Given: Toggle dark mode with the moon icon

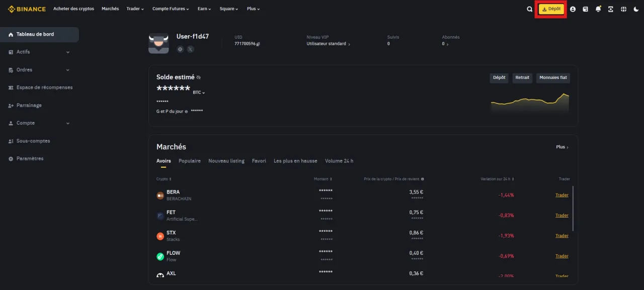Looking at the screenshot, I should coord(635,9).
